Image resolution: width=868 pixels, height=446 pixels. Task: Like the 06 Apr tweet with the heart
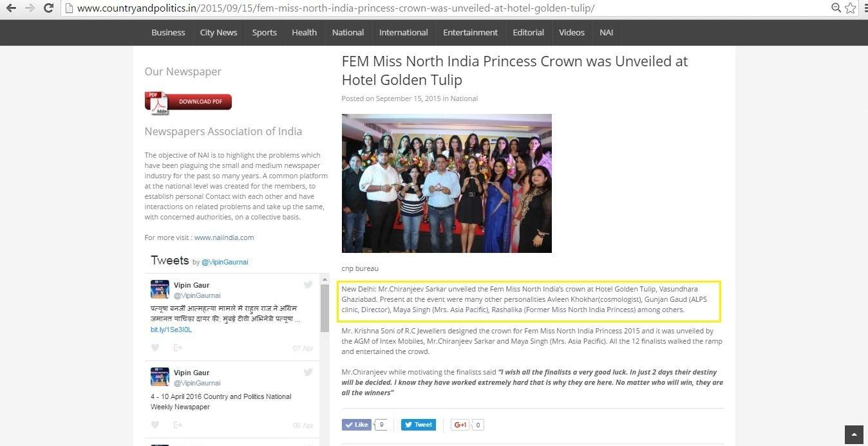click(155, 425)
